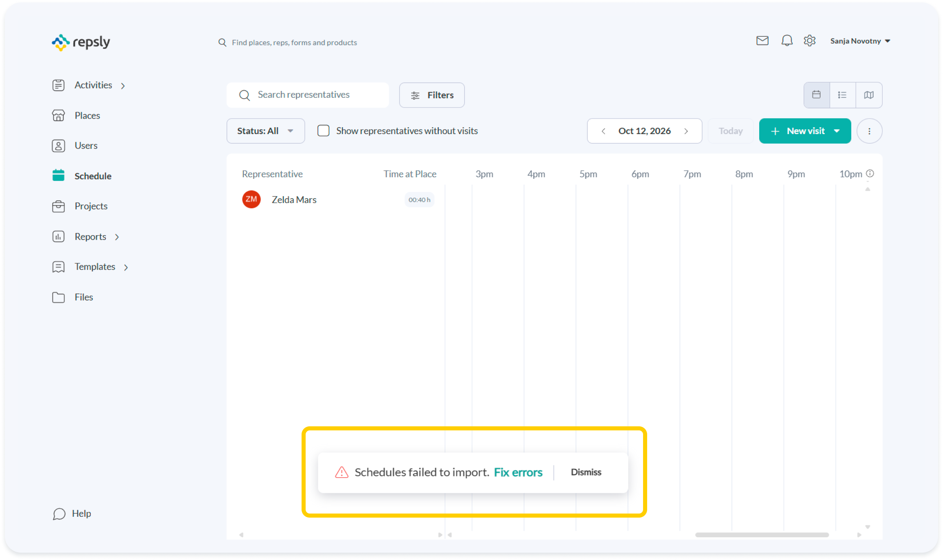This screenshot has height=560, width=943.
Task: Click Fix errors link
Action: [x=518, y=472]
